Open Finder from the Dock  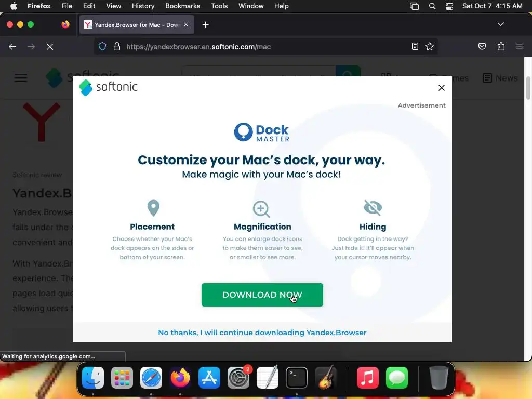93,377
